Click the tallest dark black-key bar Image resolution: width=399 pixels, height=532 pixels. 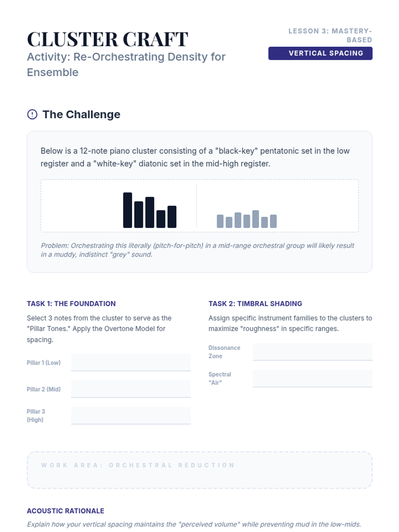tap(127, 210)
